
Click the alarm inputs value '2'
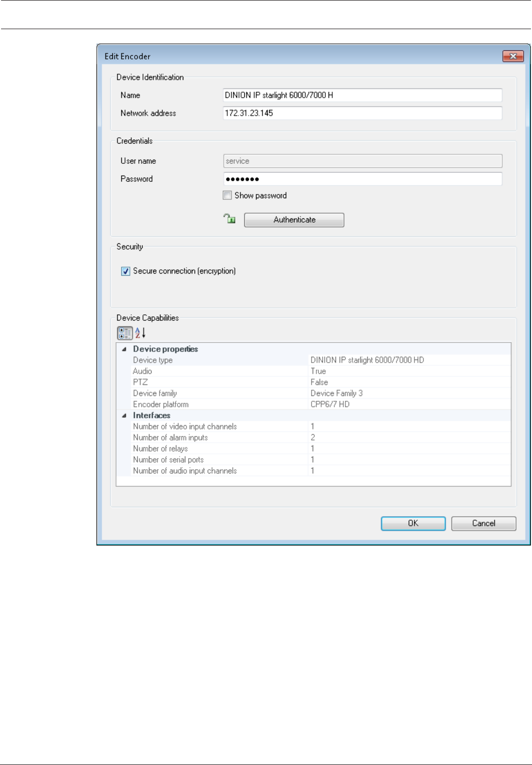tap(313, 438)
